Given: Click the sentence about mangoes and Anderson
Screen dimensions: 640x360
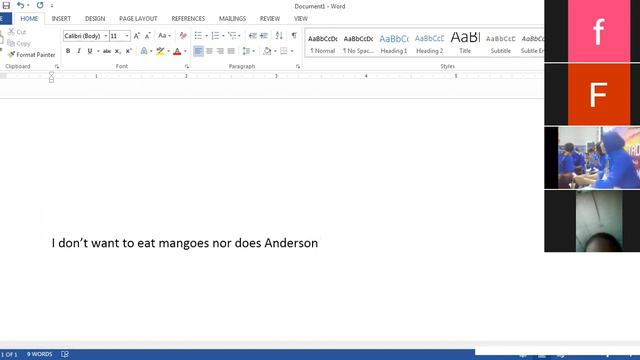Looking at the screenshot, I should [184, 243].
